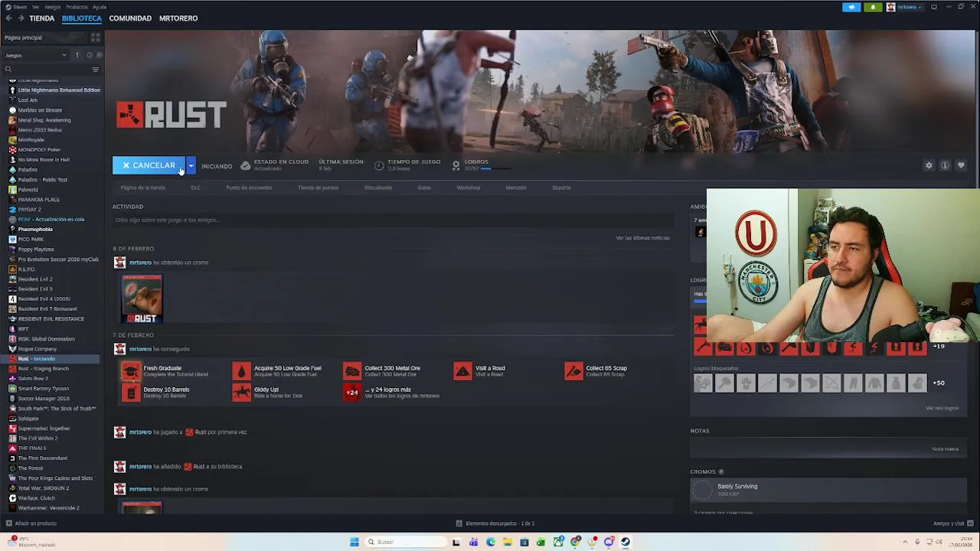The width and height of the screenshot is (980, 551).
Task: Click the activity post input field
Action: (x=392, y=220)
